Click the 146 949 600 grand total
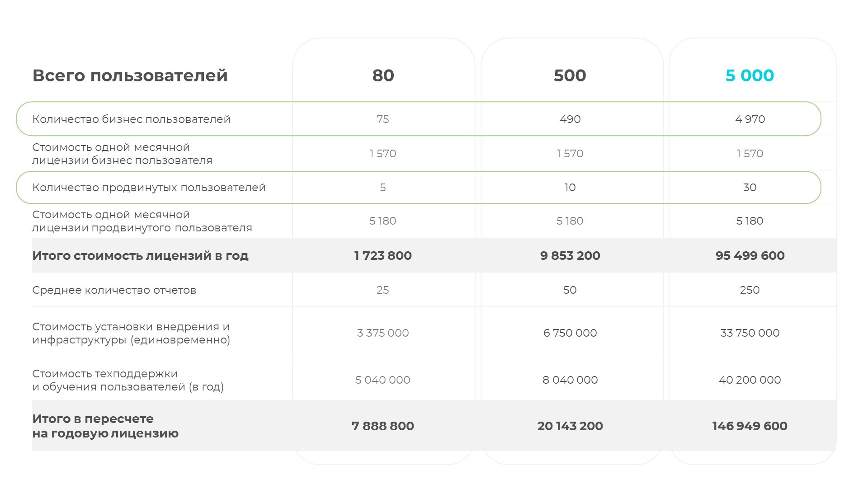 750,426
